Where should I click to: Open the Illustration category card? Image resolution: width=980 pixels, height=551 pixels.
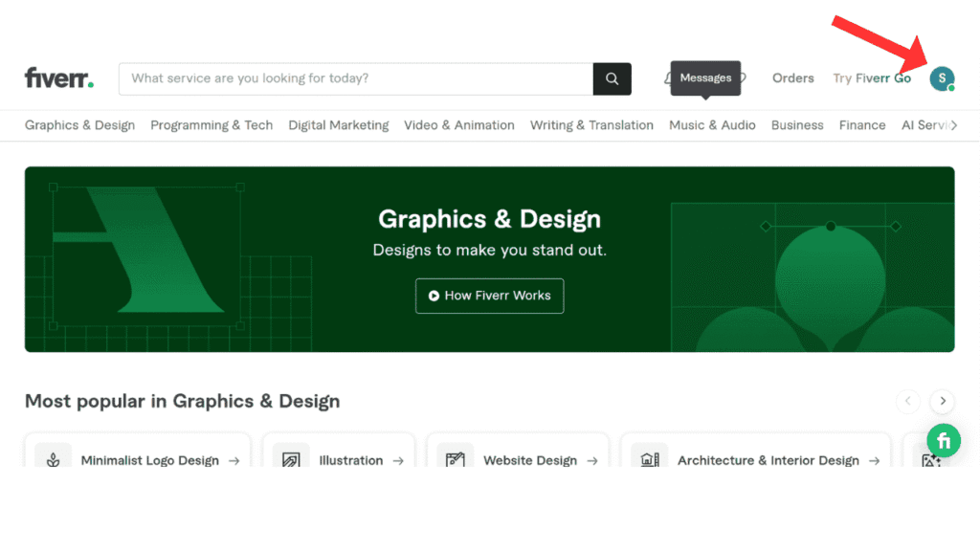(x=339, y=452)
